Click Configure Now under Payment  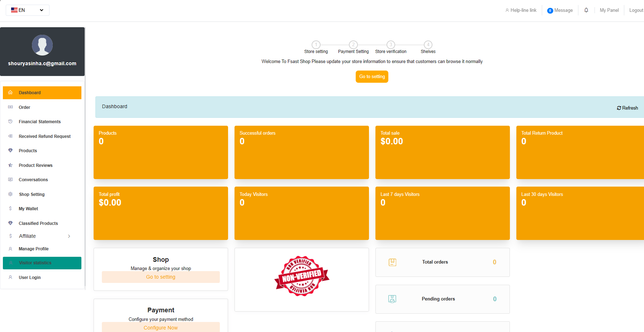[x=161, y=327]
